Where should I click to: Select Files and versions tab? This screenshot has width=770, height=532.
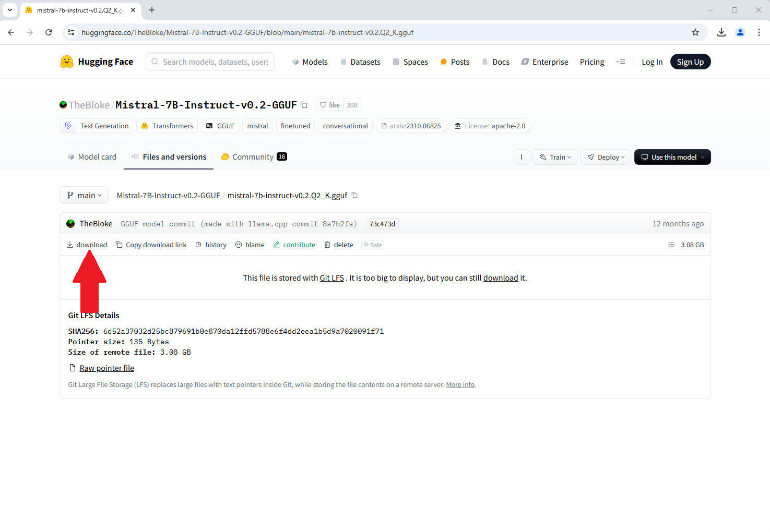tap(169, 156)
